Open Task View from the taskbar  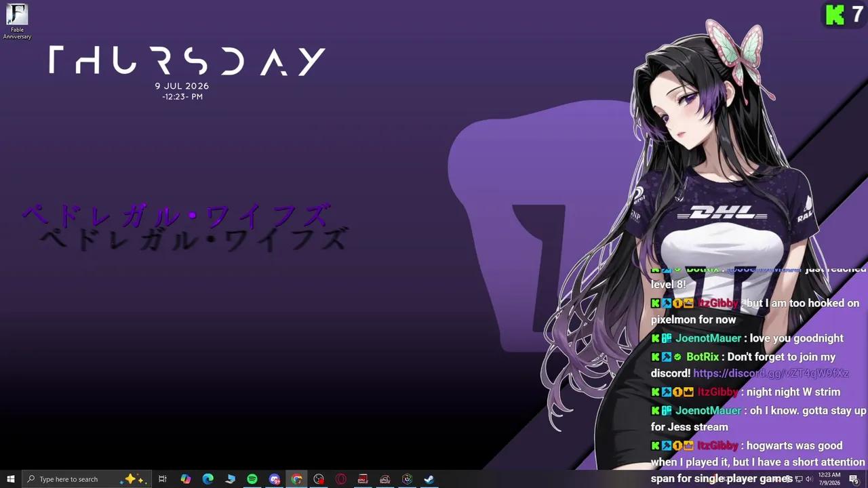[163, 479]
